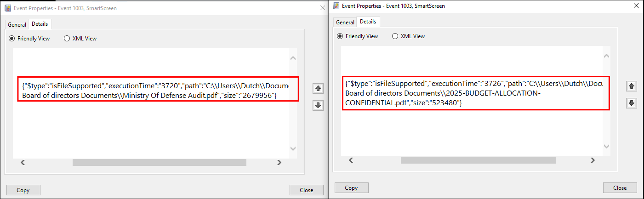This screenshot has height=199, width=644.
Task: Click Close button in right window
Action: [620, 188]
